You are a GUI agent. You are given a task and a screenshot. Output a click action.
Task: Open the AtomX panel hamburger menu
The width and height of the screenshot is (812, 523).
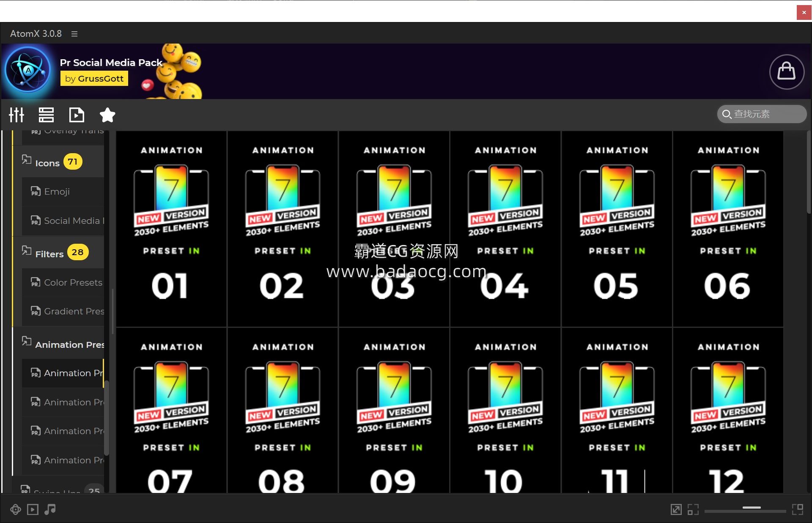[x=74, y=34]
